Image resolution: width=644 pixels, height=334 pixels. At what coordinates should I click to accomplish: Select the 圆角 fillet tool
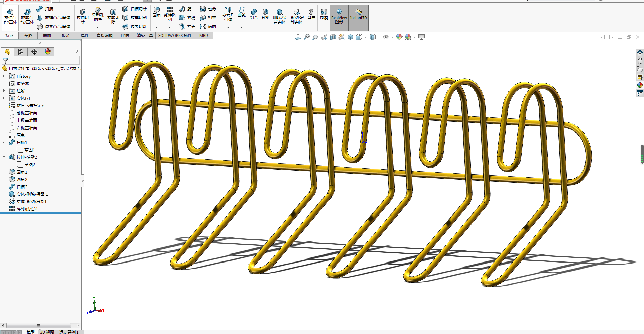point(157,12)
